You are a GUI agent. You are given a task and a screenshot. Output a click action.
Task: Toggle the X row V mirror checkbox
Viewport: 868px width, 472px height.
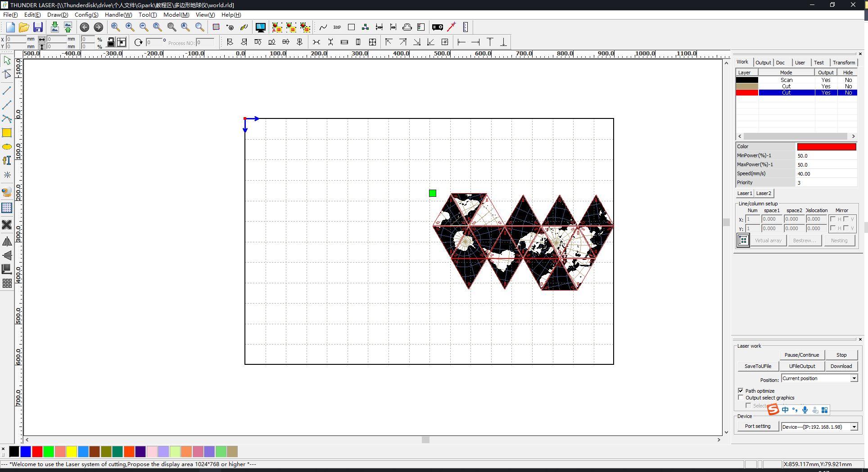pyautogui.click(x=846, y=219)
